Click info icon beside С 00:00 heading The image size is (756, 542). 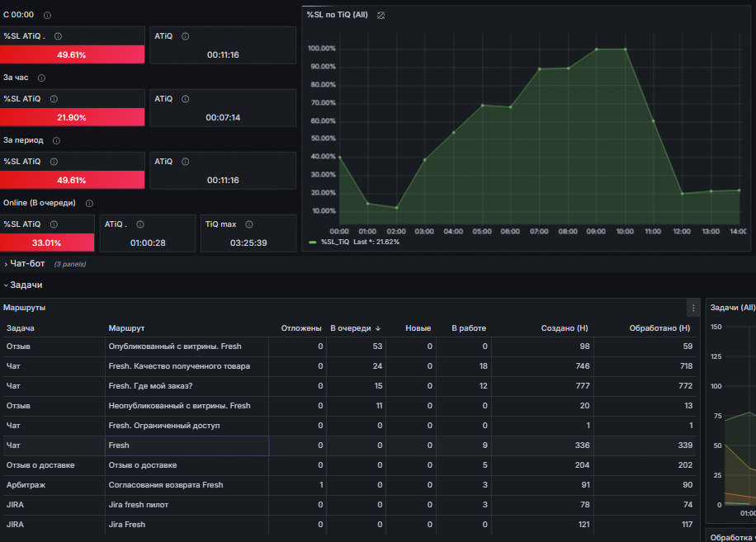click(47, 15)
